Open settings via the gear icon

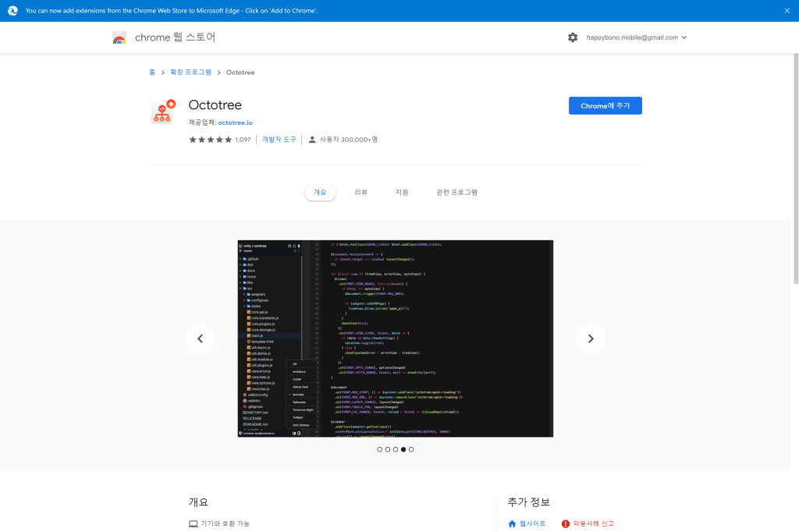click(573, 37)
